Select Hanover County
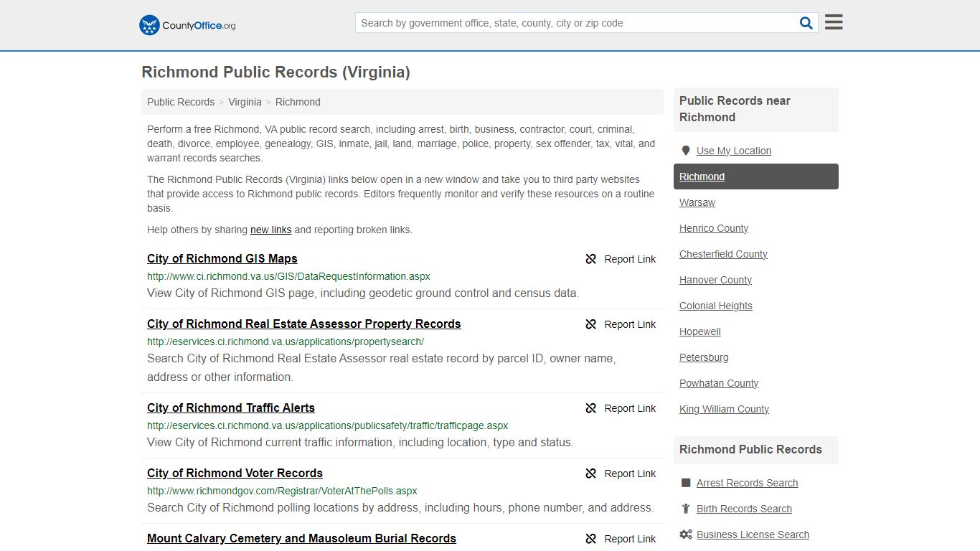Viewport: 980px width, 551px height. [x=716, y=280]
